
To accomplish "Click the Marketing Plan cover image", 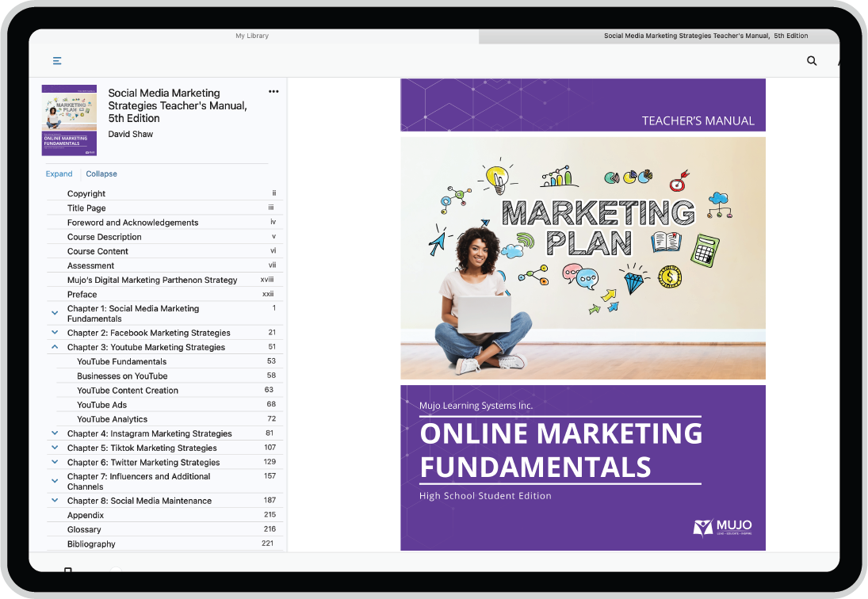I will [583, 258].
